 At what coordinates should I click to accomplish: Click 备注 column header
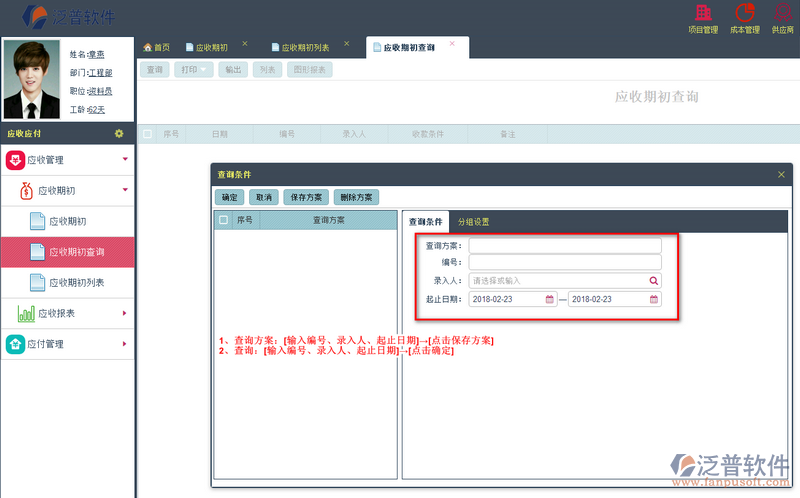(x=508, y=134)
